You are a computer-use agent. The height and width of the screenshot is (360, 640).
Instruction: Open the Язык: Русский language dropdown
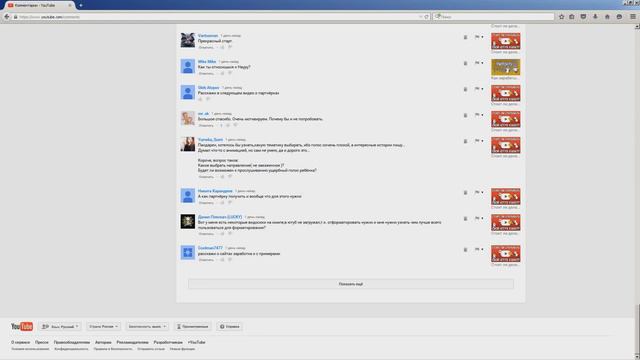(60, 327)
